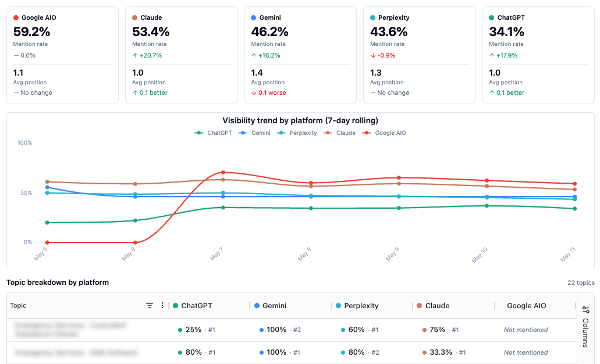Click the May 10 x-axis label
The height and width of the screenshot is (364, 600).
(x=480, y=255)
